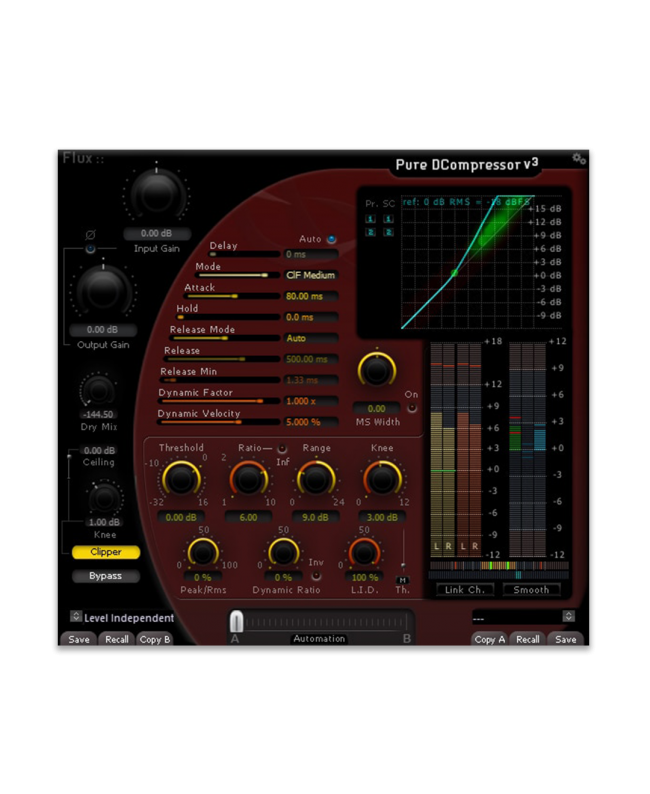
Task: Open the right preset slot selector arrows
Action: pos(568,616)
